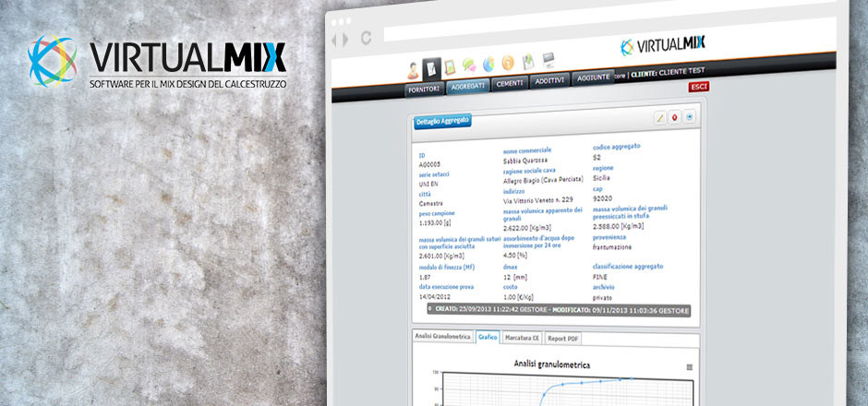This screenshot has height=406, width=868.
Task: Click the 2.601,00 [Kg/m3] value
Action: (x=443, y=257)
